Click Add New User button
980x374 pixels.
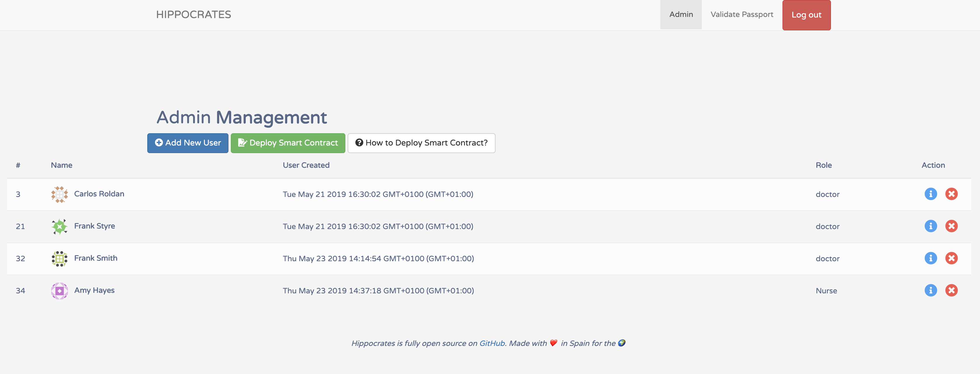click(x=188, y=143)
